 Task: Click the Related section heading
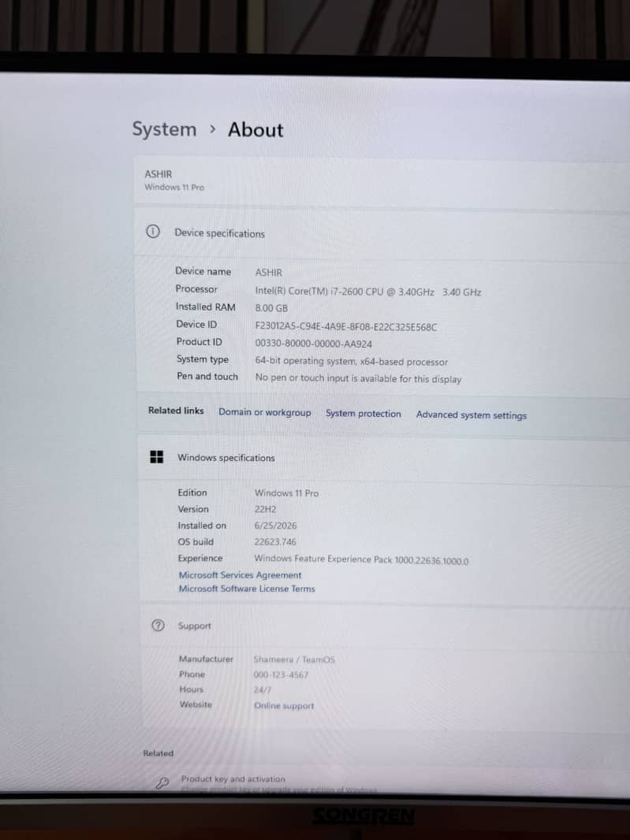point(158,753)
